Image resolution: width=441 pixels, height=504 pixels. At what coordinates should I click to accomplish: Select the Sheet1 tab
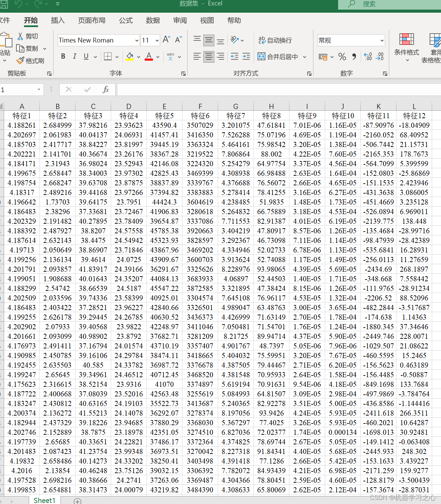click(45, 500)
